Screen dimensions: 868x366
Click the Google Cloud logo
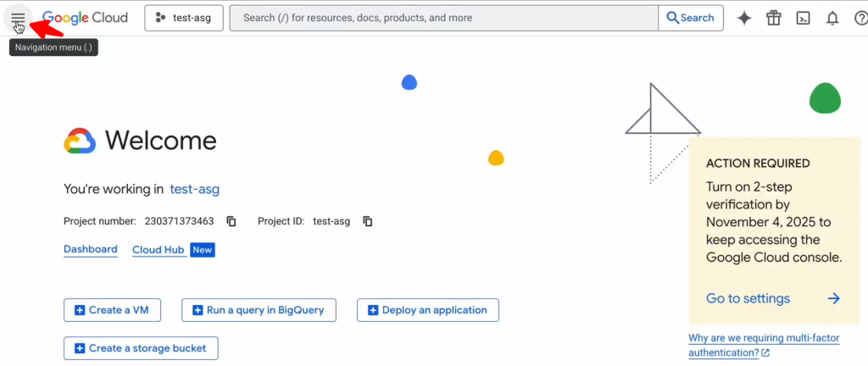85,18
